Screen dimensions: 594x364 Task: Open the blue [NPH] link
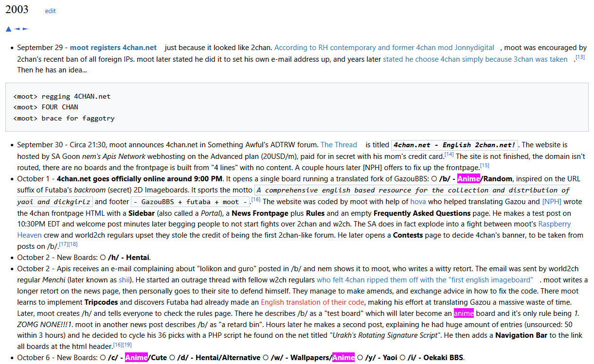[x=552, y=201]
